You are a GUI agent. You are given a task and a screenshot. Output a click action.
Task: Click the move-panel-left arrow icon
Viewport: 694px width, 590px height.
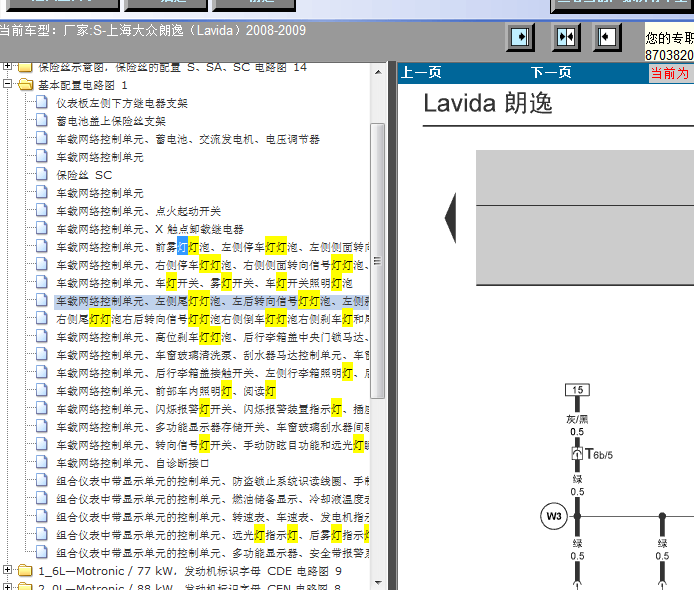(x=607, y=37)
